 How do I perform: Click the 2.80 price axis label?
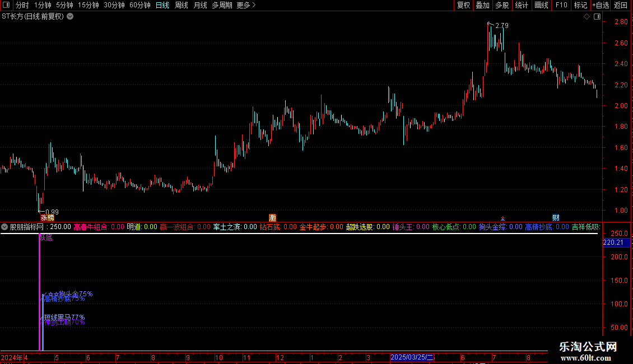pos(621,22)
